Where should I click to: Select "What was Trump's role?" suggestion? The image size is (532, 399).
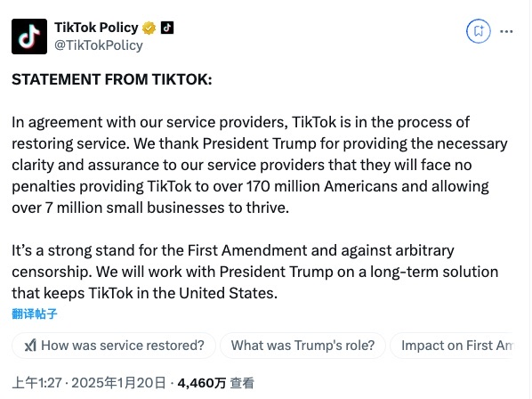coord(302,346)
